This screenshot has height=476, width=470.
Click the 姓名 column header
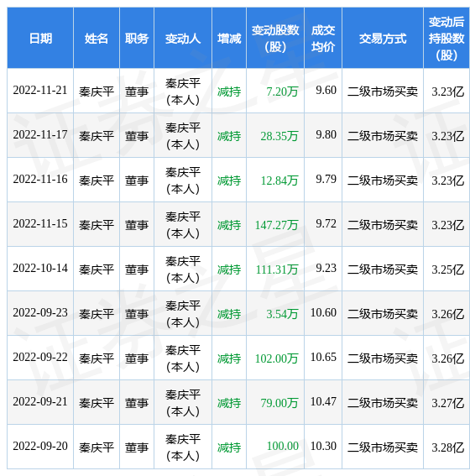[97, 39]
